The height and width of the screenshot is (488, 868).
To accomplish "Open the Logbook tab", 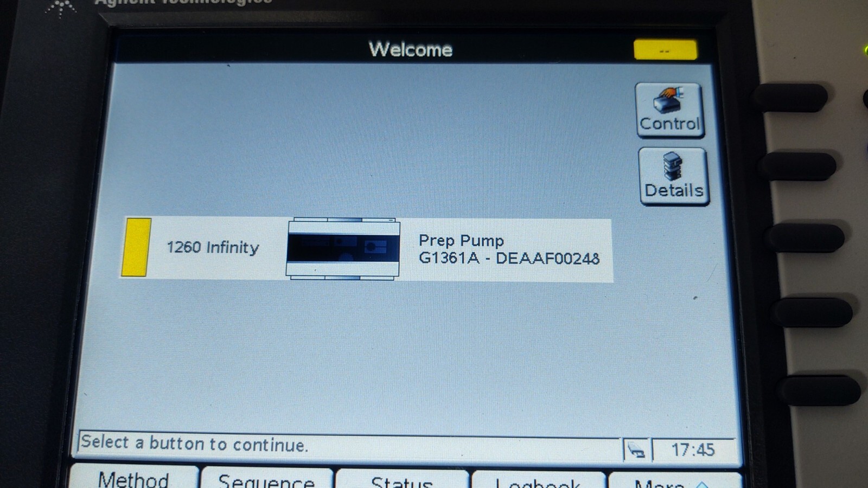I will [x=538, y=480].
